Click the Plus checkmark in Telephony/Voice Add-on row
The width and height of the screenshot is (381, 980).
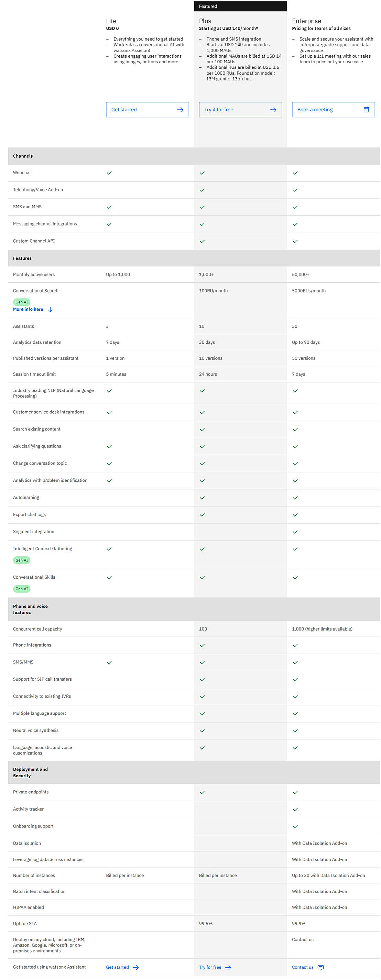[202, 190]
